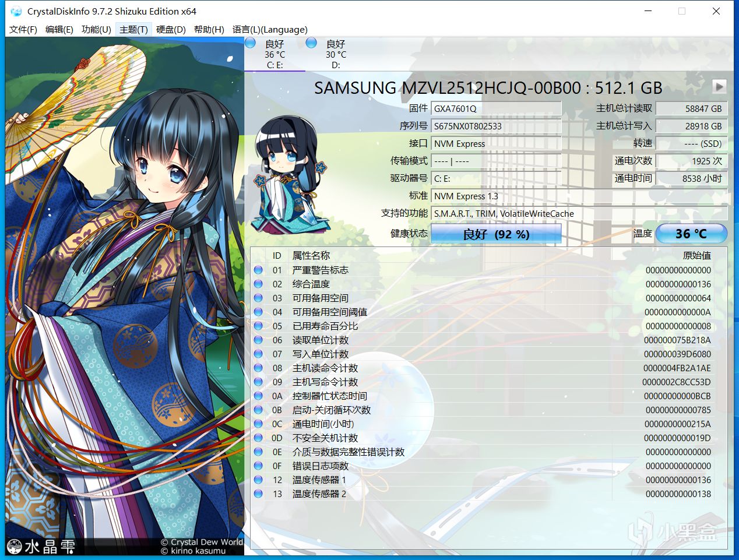Open the 主题(T) menu
Screen dimensions: 739x560
point(133,29)
